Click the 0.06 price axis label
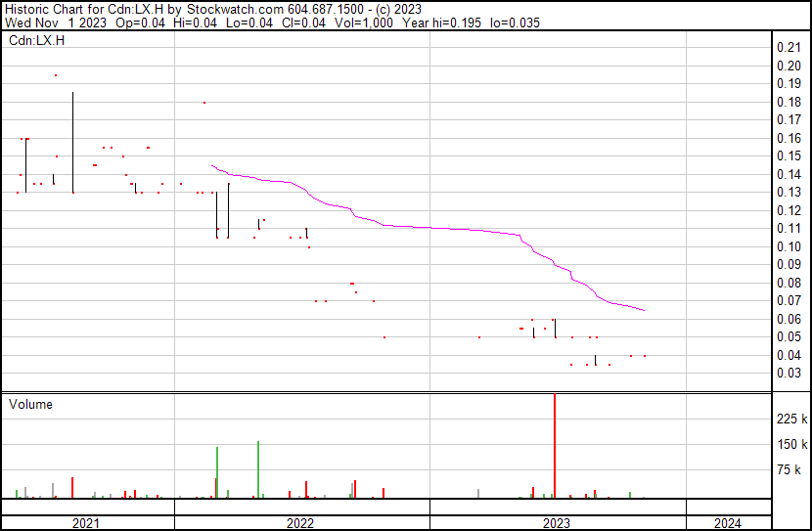The width and height of the screenshot is (812, 531). (x=789, y=319)
